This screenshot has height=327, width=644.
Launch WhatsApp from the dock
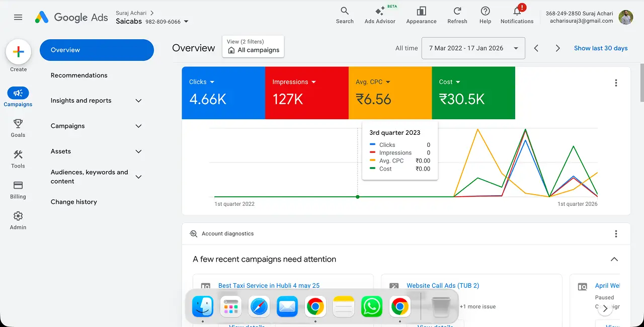[371, 306]
